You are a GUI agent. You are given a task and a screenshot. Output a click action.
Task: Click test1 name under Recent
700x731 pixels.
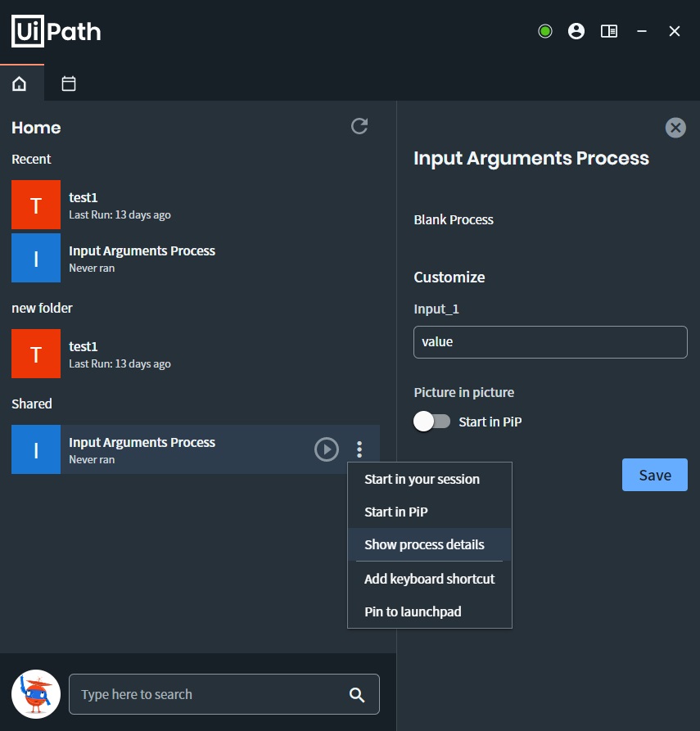point(83,197)
